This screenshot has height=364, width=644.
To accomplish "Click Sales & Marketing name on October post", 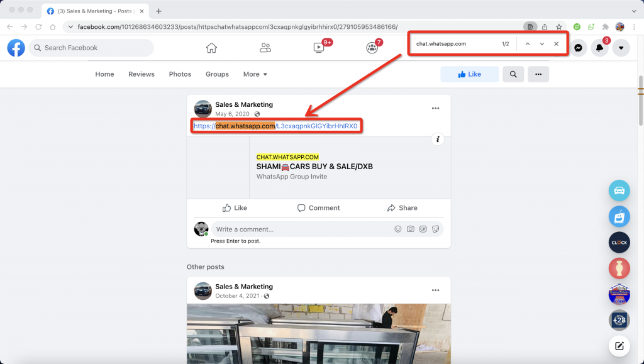I will [x=244, y=287].
